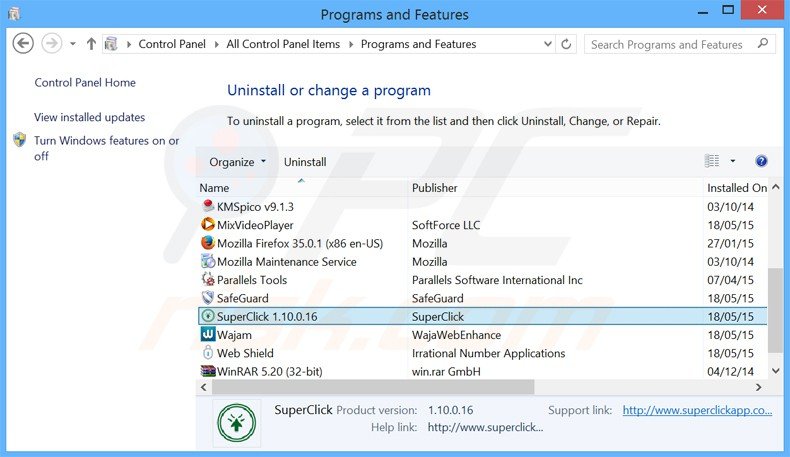This screenshot has height=457, width=790.
Task: Select the Web Shield program name
Action: click(245, 353)
